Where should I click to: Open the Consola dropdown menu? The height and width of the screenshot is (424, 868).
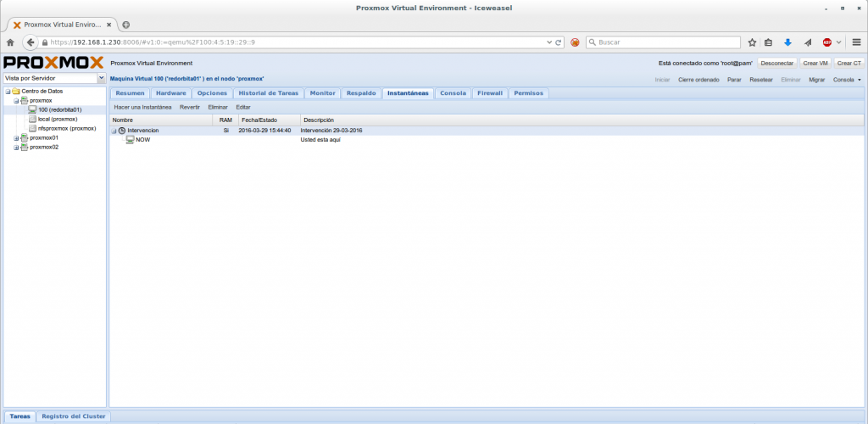pos(846,79)
